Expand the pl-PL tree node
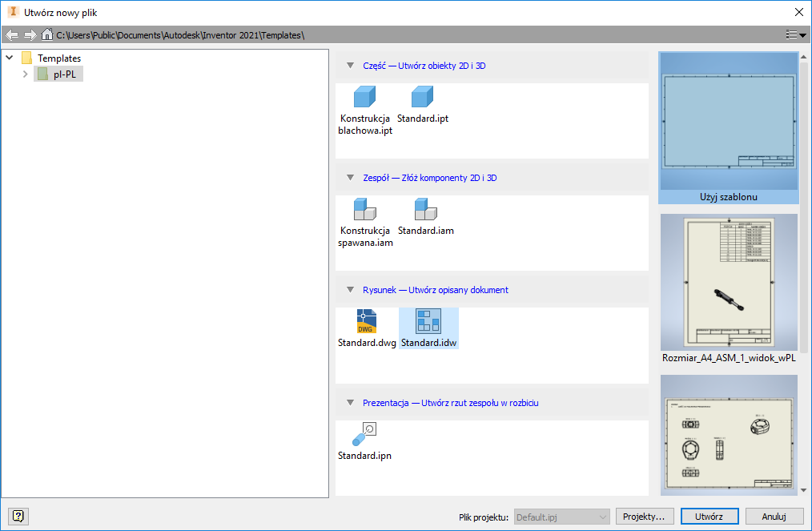 click(25, 74)
